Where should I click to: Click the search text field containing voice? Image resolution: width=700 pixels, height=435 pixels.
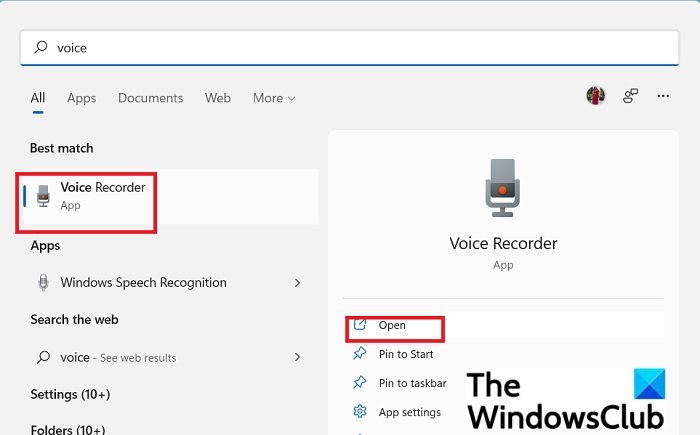click(350, 47)
